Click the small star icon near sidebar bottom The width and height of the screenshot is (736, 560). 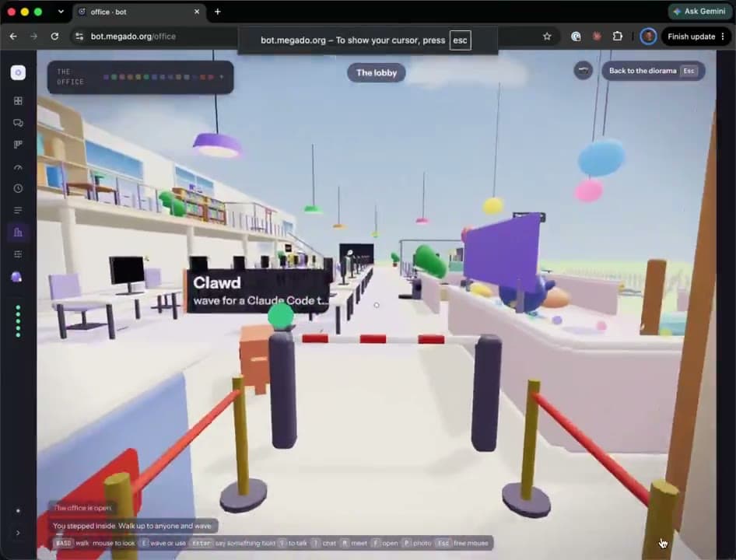[18, 511]
